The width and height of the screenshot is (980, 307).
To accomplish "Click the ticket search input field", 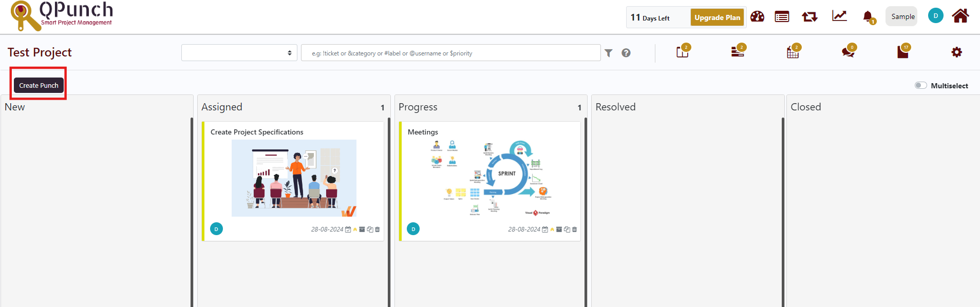I will pyautogui.click(x=450, y=53).
